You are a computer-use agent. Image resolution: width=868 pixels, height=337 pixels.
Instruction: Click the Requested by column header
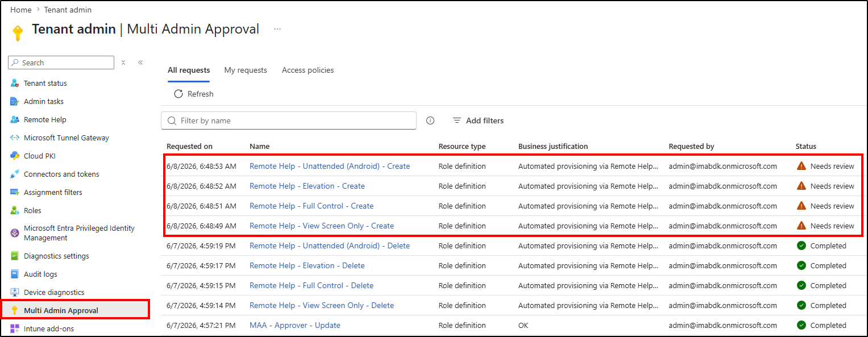coord(691,146)
